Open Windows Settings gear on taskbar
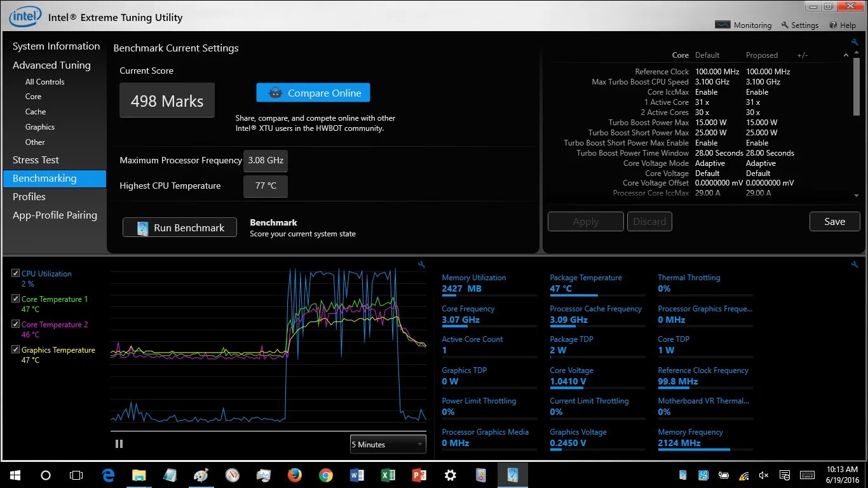 [x=450, y=475]
